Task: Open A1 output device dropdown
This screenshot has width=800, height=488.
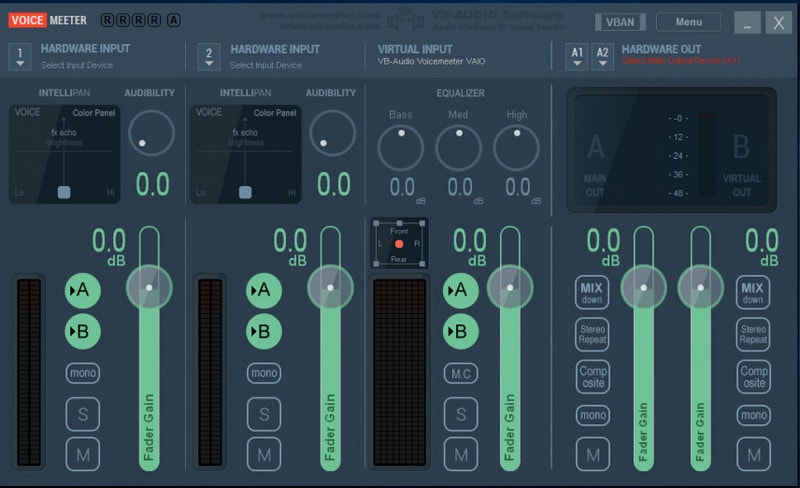Action: [x=577, y=57]
